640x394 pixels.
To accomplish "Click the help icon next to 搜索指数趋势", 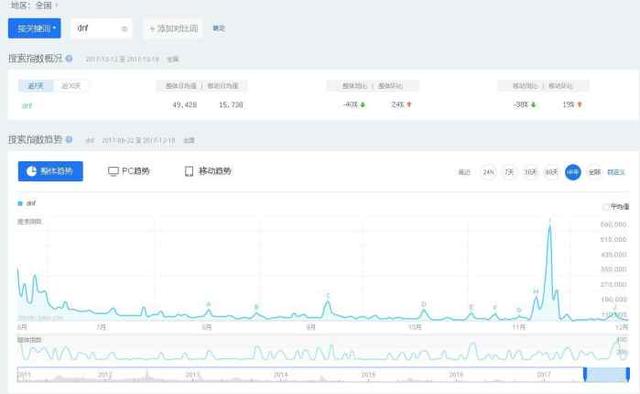I will (x=69, y=140).
